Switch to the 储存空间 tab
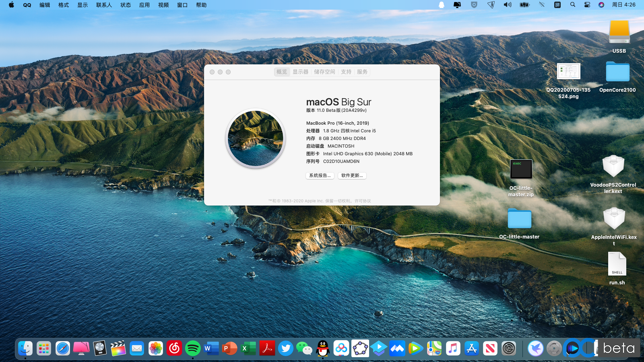This screenshot has width=644, height=362. click(324, 72)
